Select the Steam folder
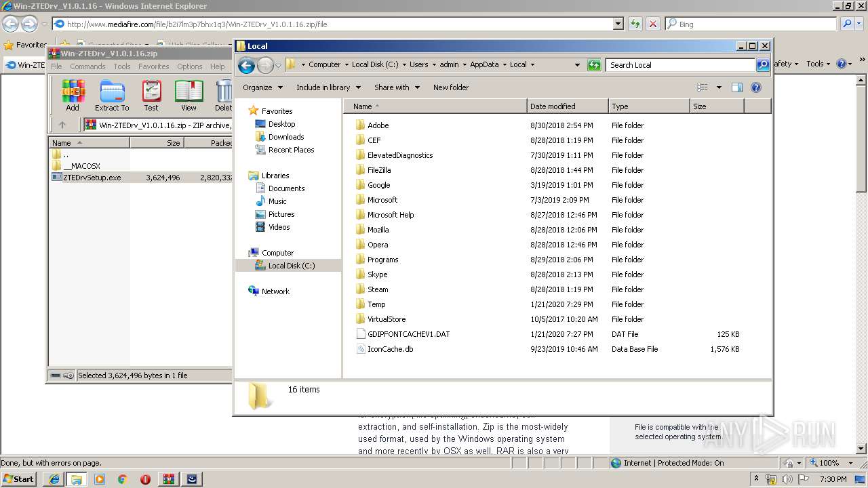The image size is (868, 488). 378,289
